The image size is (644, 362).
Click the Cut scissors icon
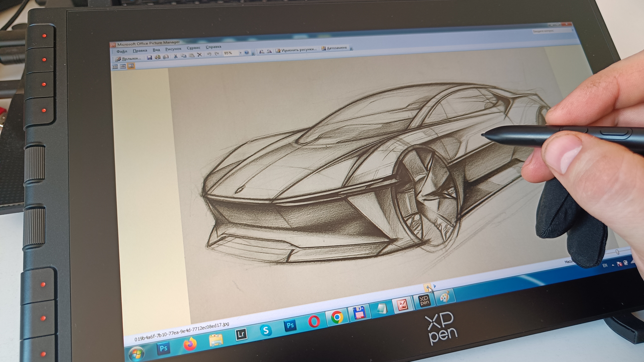point(175,56)
